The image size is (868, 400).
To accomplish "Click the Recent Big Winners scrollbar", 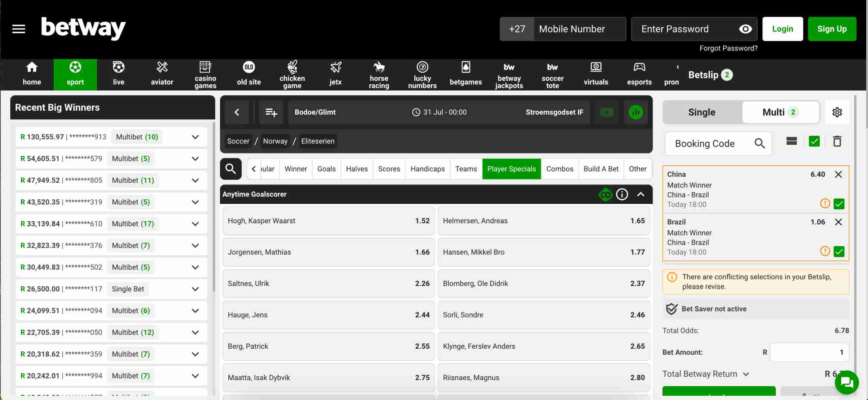I will point(214,207).
